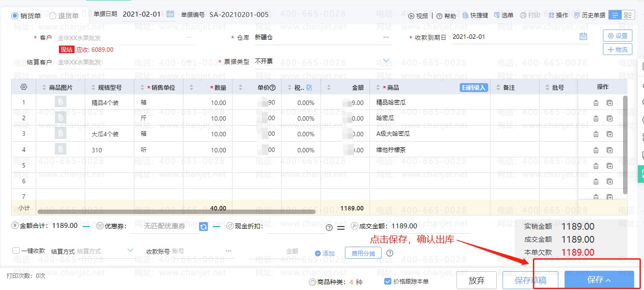Click 结算客户 selection field

pos(125,63)
